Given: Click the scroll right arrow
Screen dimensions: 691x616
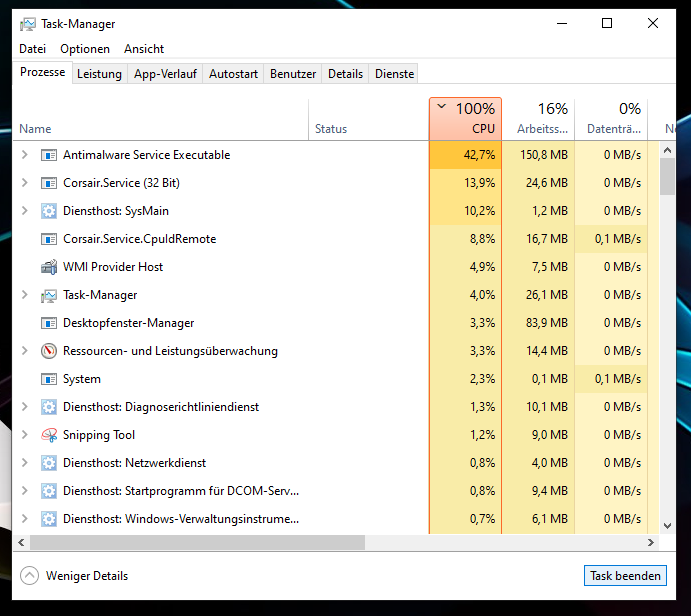Looking at the screenshot, I should click(x=651, y=542).
